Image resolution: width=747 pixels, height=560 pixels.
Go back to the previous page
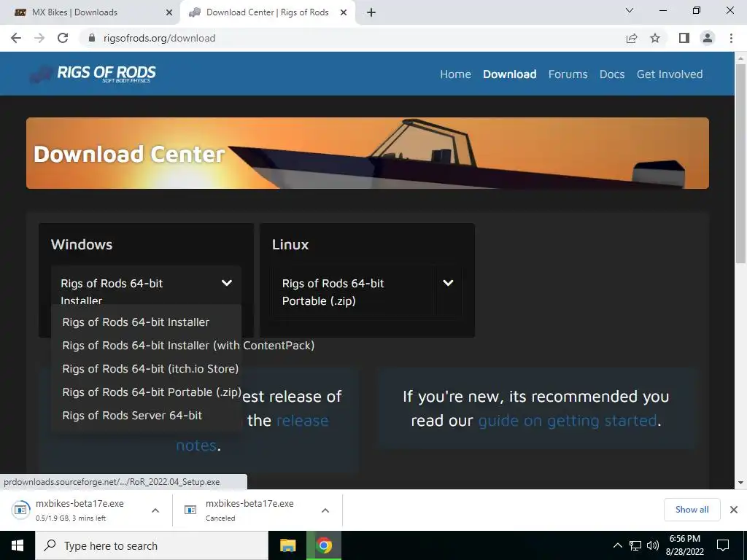16,38
